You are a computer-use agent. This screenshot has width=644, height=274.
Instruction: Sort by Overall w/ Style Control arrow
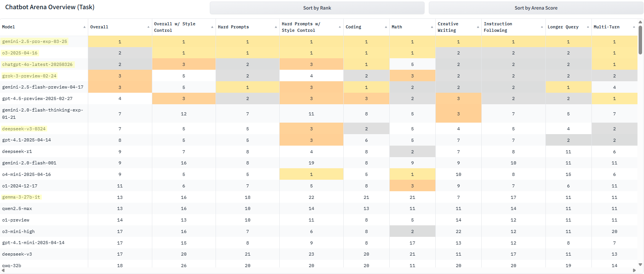[212, 27]
